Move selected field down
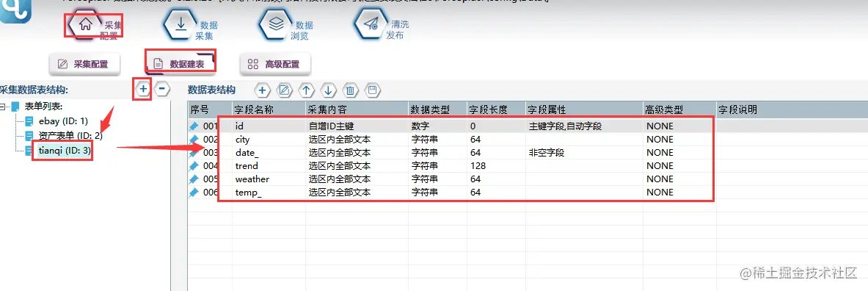 [328, 90]
